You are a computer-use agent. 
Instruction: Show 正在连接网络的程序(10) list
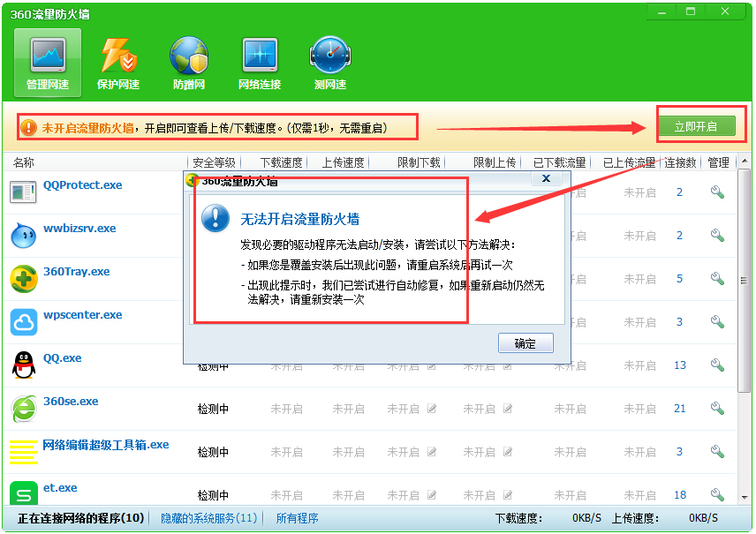81,518
